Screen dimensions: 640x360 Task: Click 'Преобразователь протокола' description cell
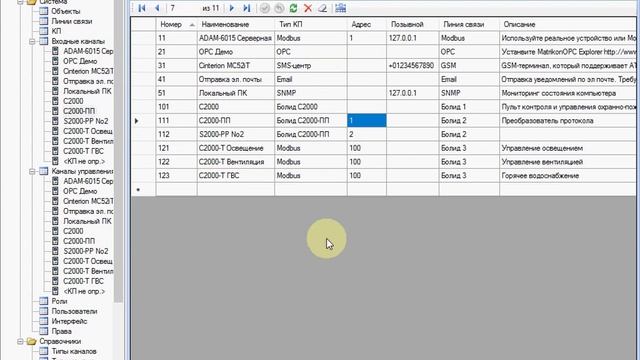tap(569, 121)
